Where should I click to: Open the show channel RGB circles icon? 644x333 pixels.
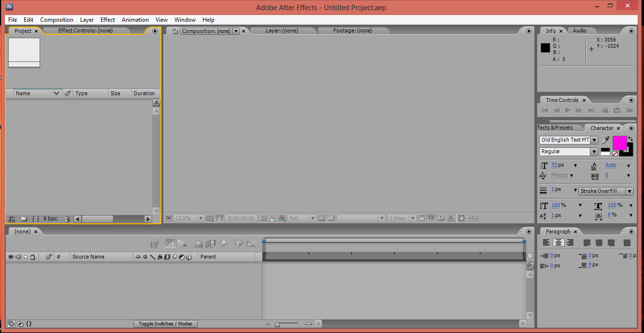282,218
